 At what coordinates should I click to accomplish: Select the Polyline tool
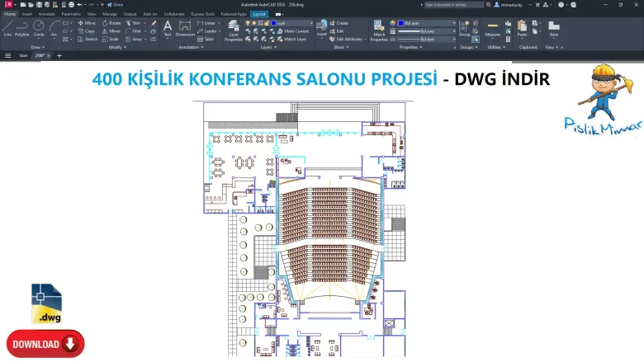tap(21, 28)
